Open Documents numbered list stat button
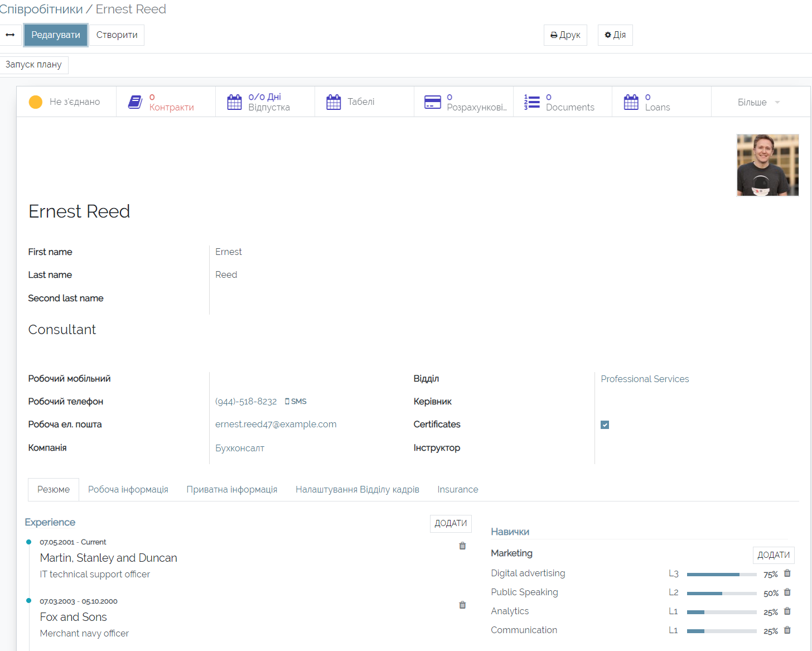Image resolution: width=812 pixels, height=651 pixels. tap(563, 102)
